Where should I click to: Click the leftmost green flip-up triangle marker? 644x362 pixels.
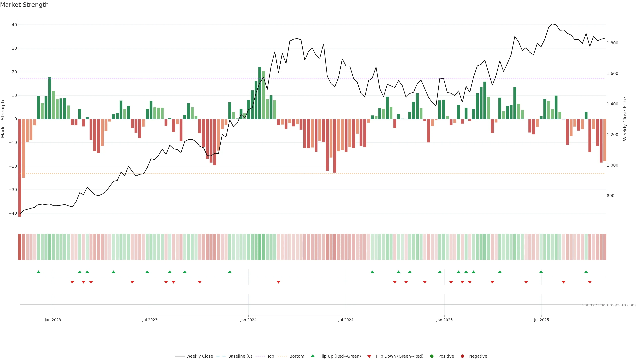point(39,272)
